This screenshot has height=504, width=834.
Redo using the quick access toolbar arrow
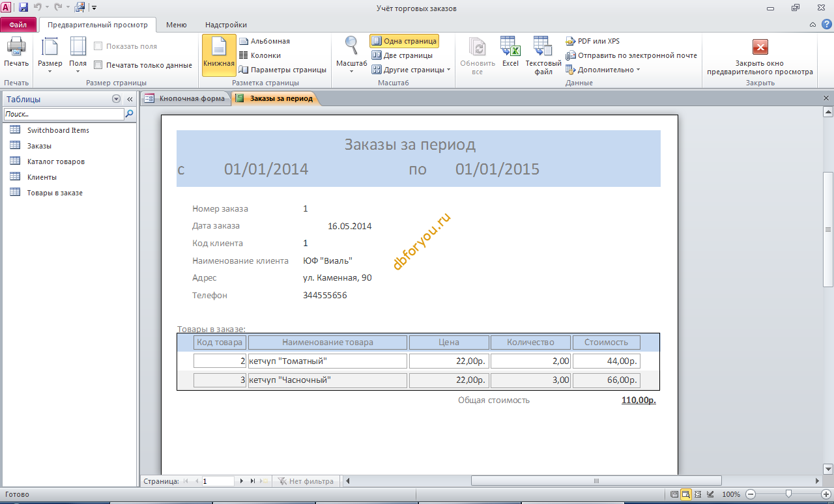[58, 8]
